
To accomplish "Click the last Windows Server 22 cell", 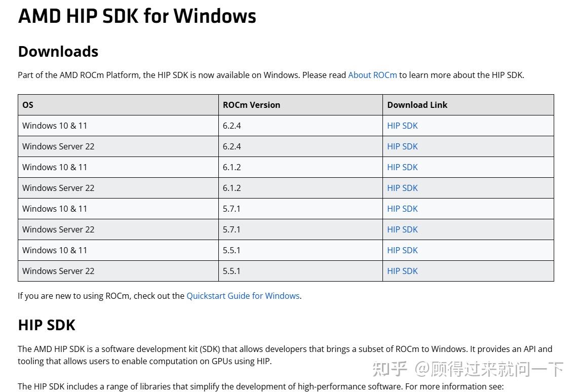I will click(58, 271).
